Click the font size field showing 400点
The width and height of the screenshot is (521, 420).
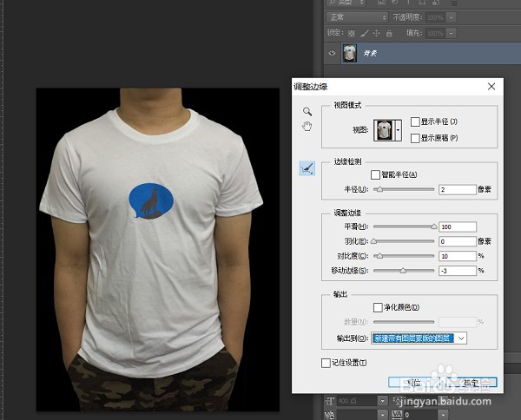pyautogui.click(x=357, y=401)
